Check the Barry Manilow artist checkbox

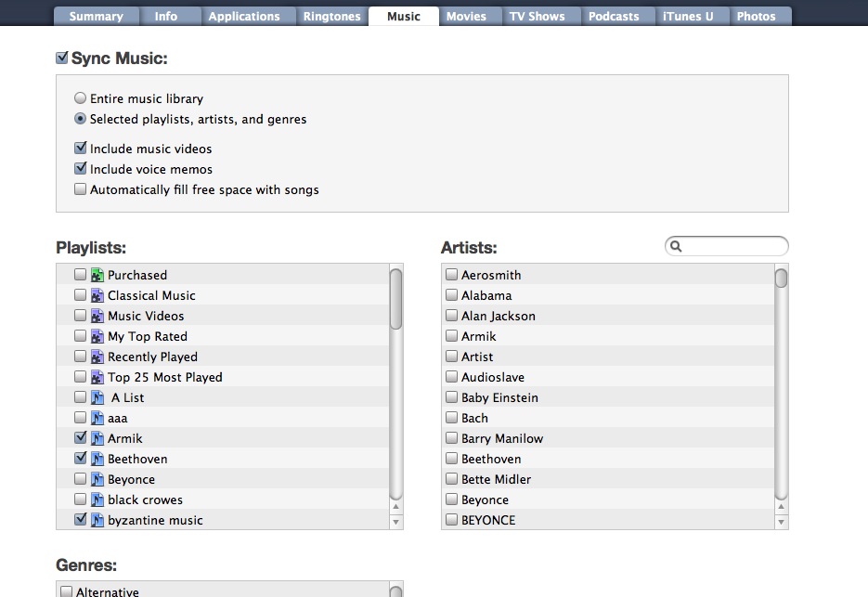(x=452, y=438)
